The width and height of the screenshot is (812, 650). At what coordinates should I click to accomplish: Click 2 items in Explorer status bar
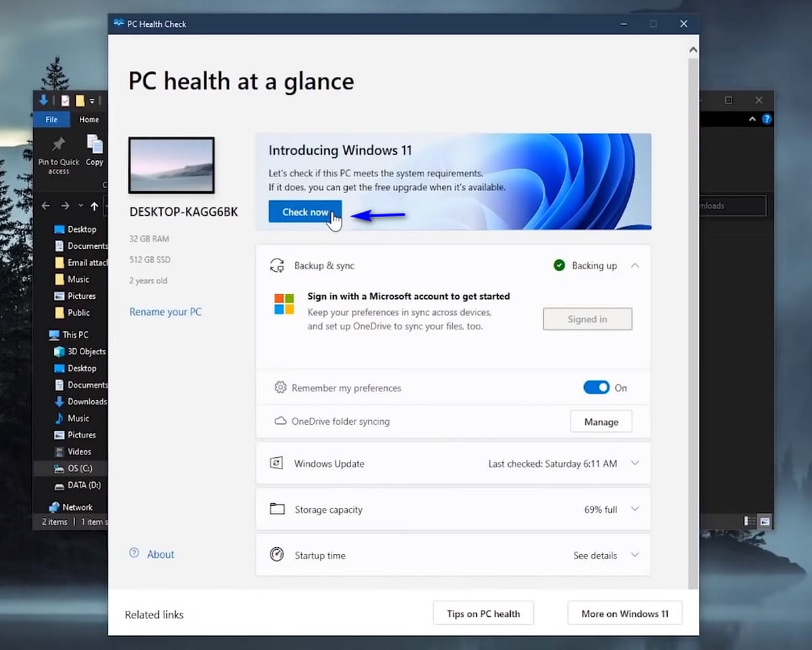tap(54, 521)
